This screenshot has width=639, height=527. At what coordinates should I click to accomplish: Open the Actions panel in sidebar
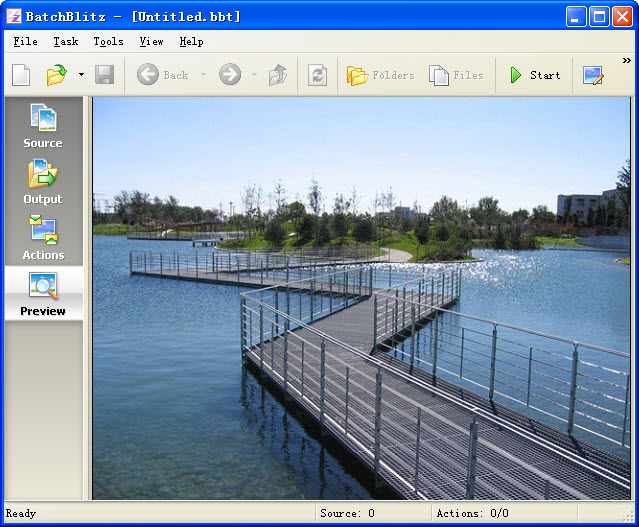click(43, 238)
